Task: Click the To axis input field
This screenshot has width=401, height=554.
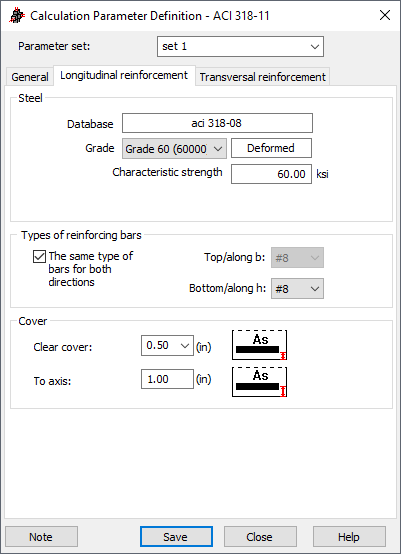Action: tap(167, 379)
